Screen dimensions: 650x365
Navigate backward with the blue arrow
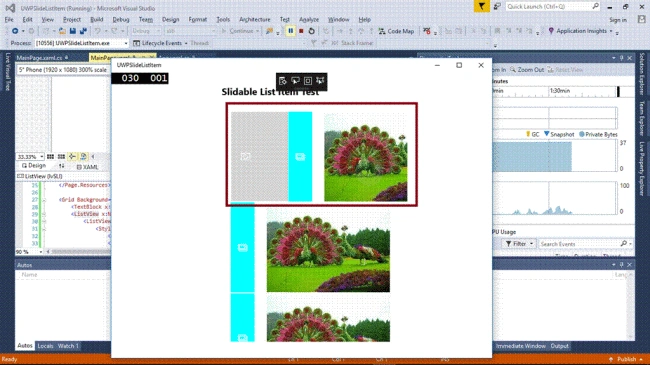point(15,31)
